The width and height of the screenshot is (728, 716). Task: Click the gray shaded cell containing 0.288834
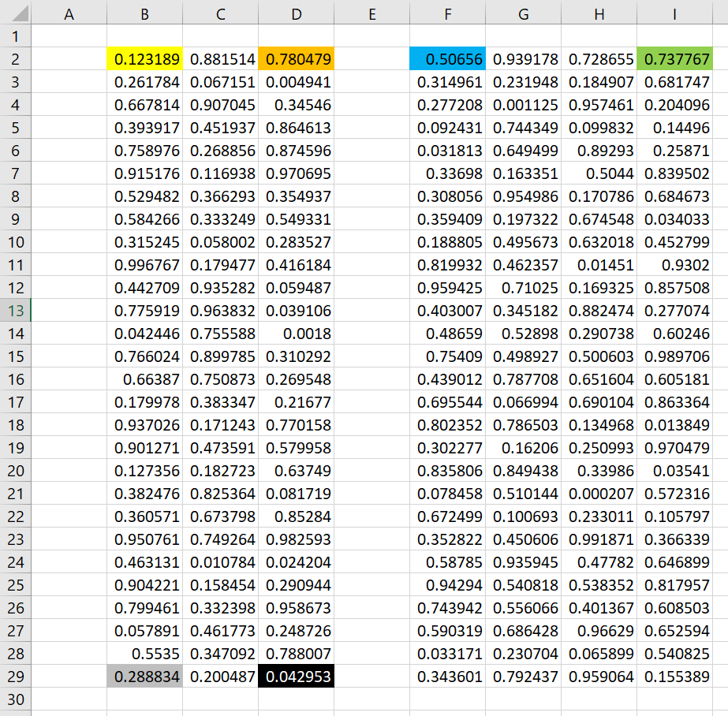coord(144,677)
